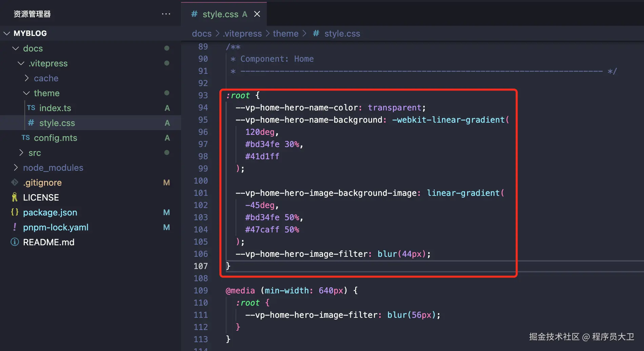Open the explorer more actions ellipsis menu
Viewport: 644px width, 351px height.
click(166, 14)
